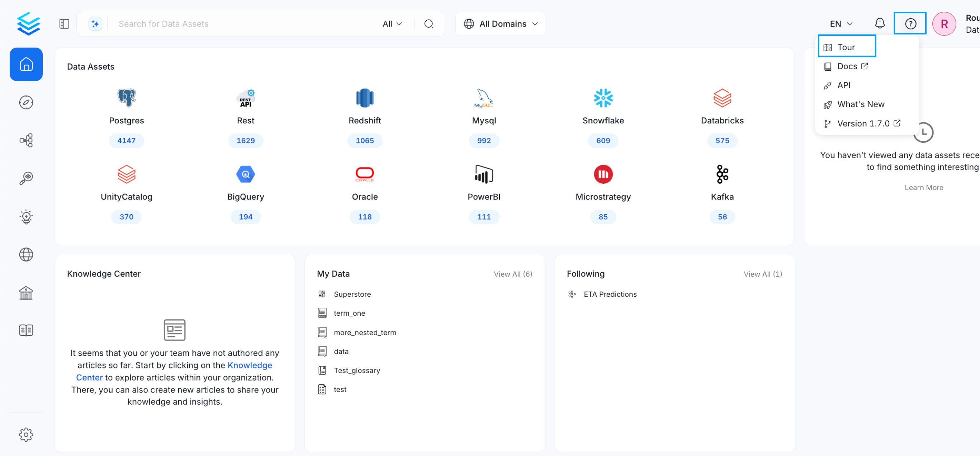Open the lineage graph icon in sidebar
The image size is (980, 456).
pos(26,140)
